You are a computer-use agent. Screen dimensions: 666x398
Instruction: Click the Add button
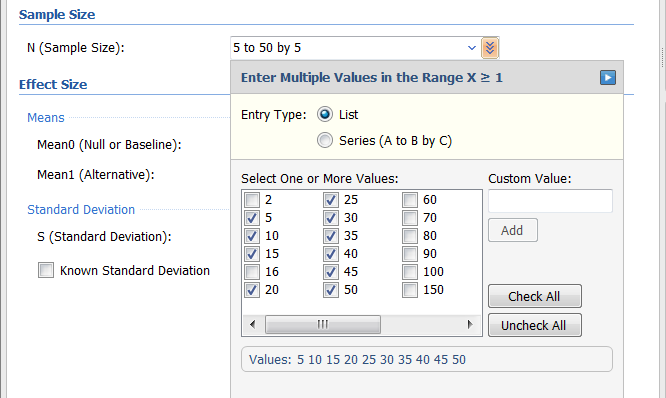tap(513, 230)
